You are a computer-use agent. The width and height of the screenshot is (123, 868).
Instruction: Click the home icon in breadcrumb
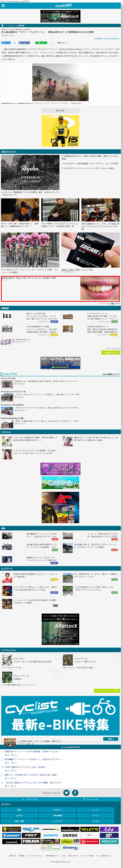pyautogui.click(x=3, y=25)
